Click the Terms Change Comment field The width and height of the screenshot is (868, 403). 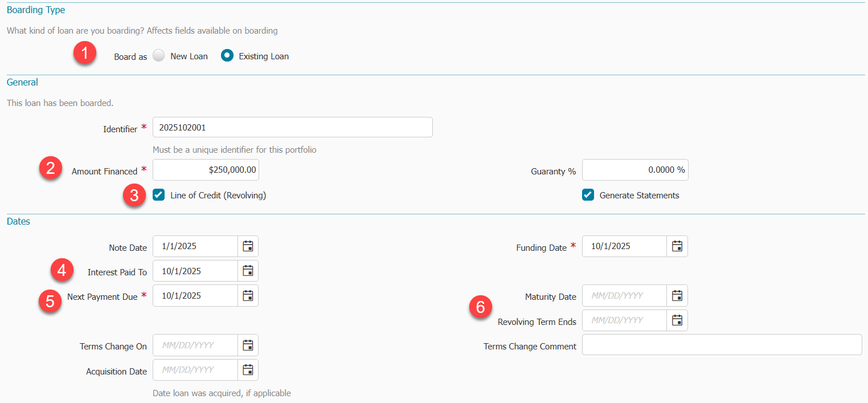(x=722, y=345)
